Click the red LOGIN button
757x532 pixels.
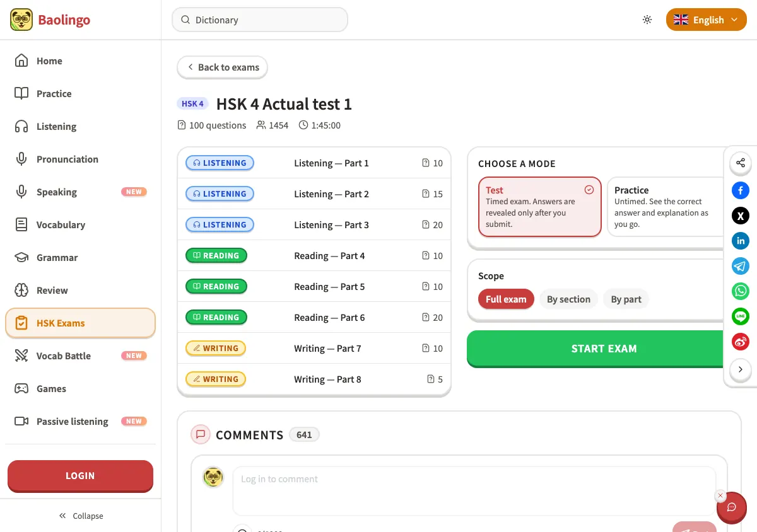[x=80, y=476]
